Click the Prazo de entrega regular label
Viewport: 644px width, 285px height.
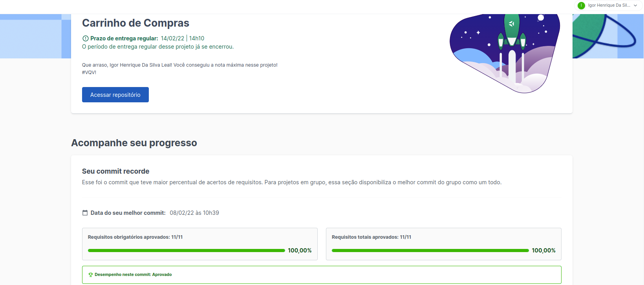coord(124,38)
